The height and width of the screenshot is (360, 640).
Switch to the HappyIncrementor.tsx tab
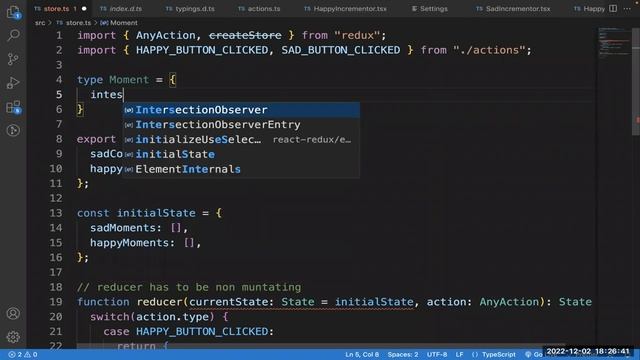click(345, 9)
